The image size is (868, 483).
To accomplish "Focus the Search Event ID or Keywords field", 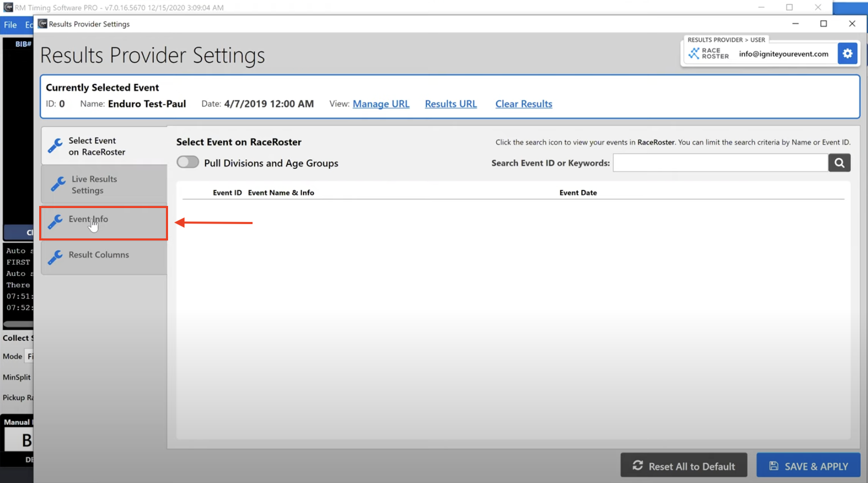I will click(720, 163).
